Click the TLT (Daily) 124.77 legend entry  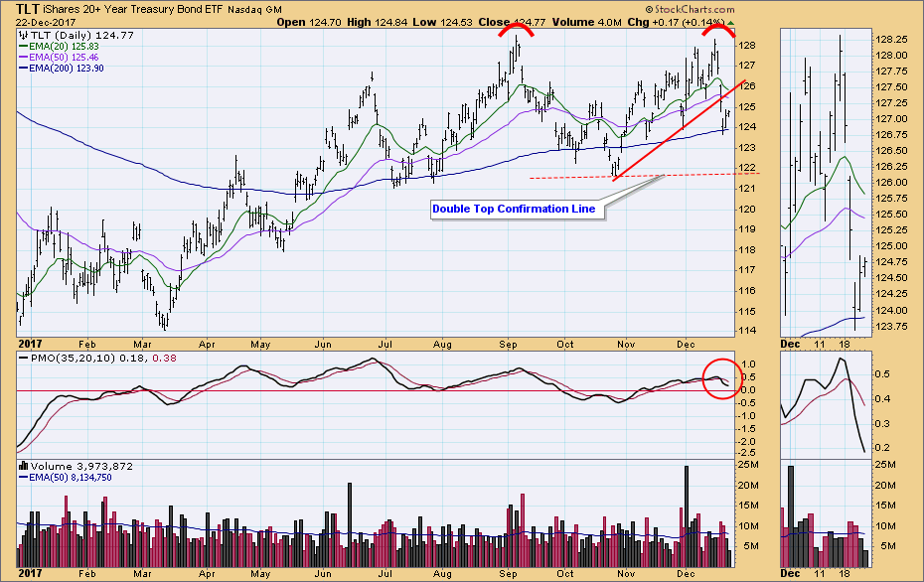click(81, 36)
